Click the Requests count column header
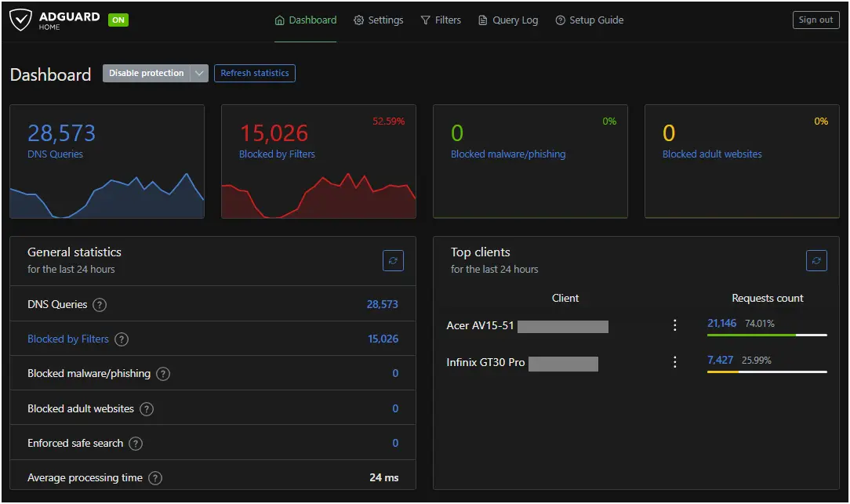 (x=767, y=299)
